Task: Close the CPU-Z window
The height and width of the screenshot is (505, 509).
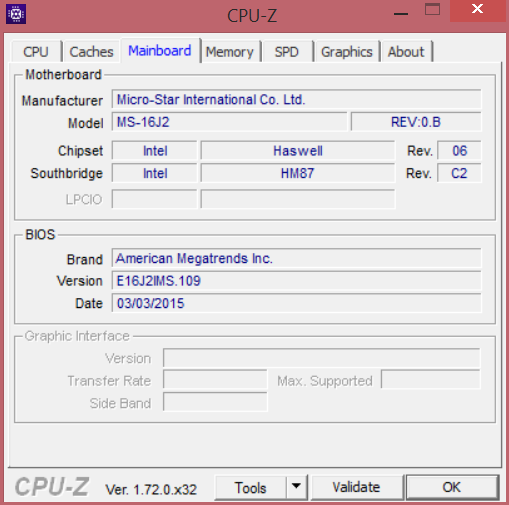Action: (x=477, y=10)
